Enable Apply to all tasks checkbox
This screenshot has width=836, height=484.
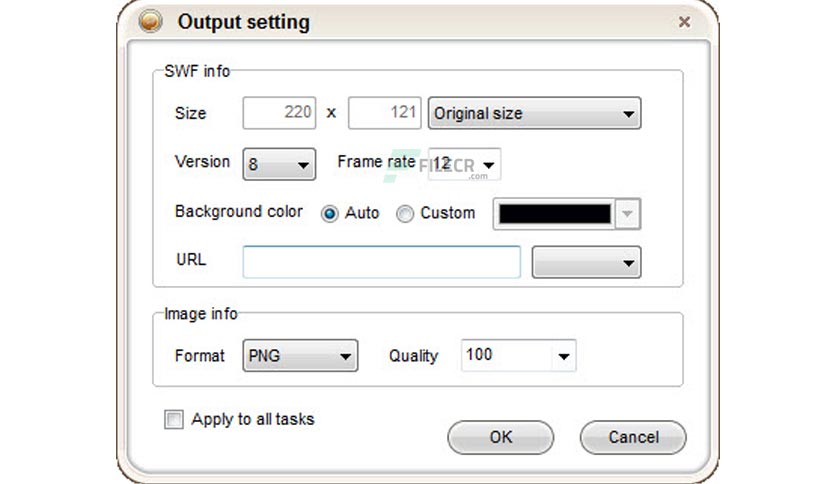pyautogui.click(x=174, y=420)
